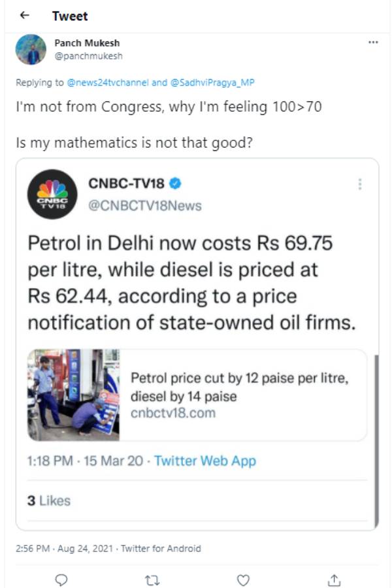This screenshot has width=392, height=588.
Task: Click the reply speech bubble icon
Action: coord(61,580)
